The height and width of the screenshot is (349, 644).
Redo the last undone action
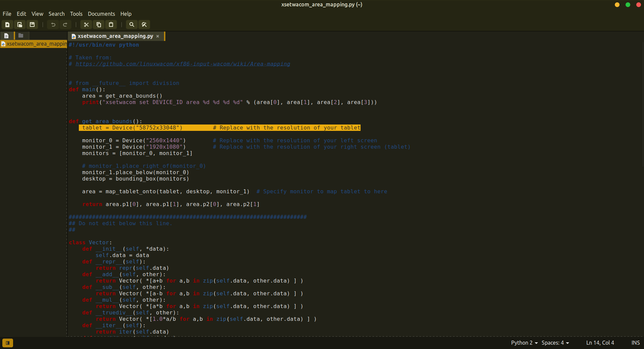(65, 24)
